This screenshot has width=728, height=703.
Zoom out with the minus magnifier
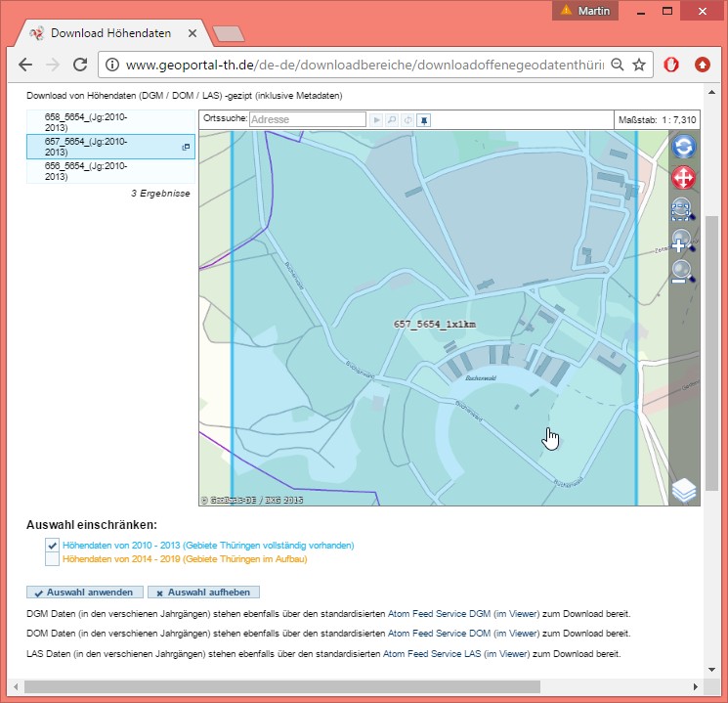682,271
